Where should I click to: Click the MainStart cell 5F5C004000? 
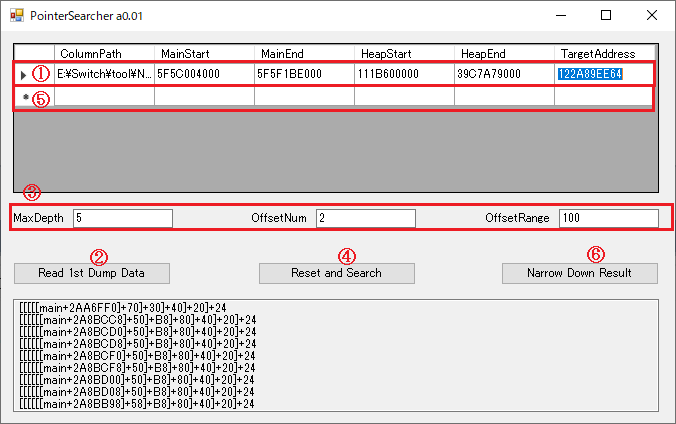(204, 74)
